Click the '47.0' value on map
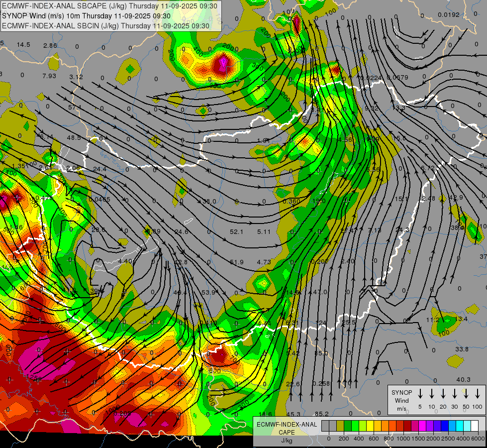 pyautogui.click(x=320, y=292)
